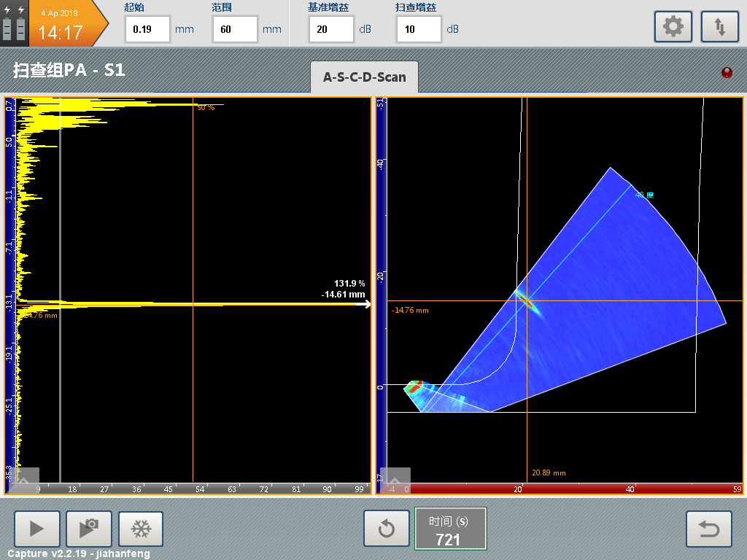The width and height of the screenshot is (747, 560).
Task: Freeze the display with the snowflake button
Action: pos(141,529)
